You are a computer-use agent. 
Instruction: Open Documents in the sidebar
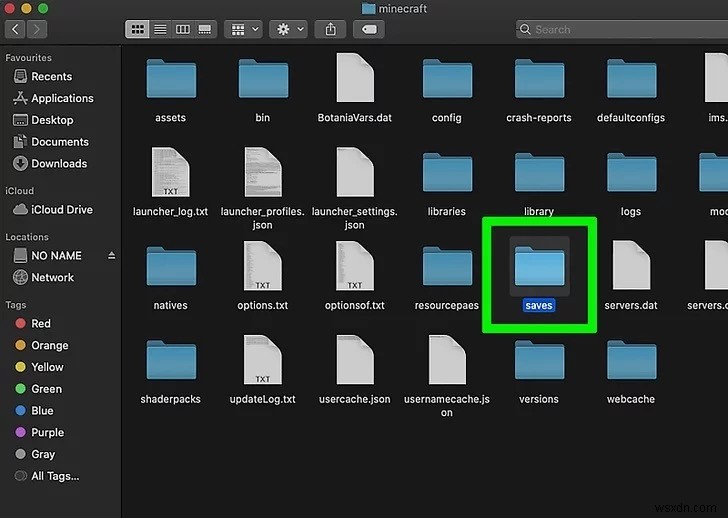[x=51, y=142]
